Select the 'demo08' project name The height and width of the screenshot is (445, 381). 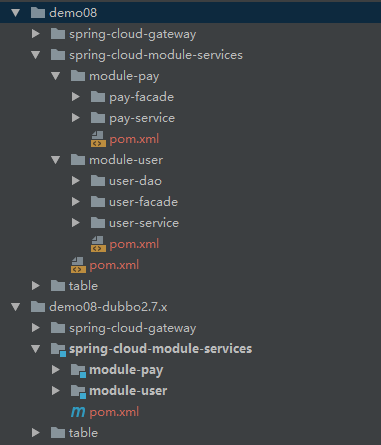click(73, 13)
